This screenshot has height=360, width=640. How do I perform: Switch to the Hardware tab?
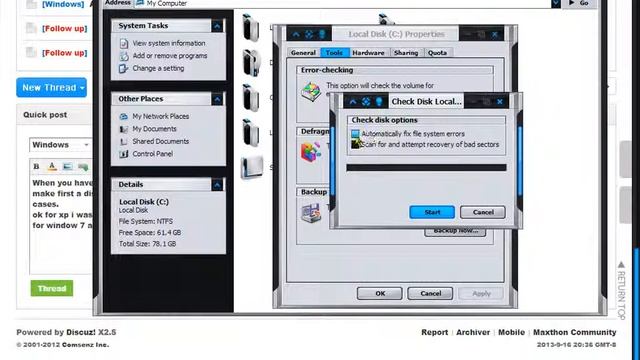tap(368, 53)
